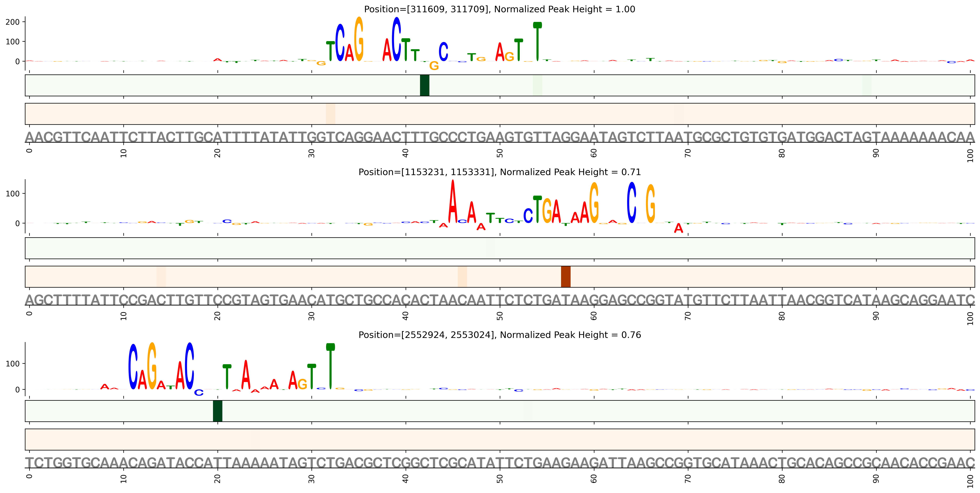Click the dark brown heatmap cell in the middle panel
Screen dimensions: 980x493
pos(566,277)
